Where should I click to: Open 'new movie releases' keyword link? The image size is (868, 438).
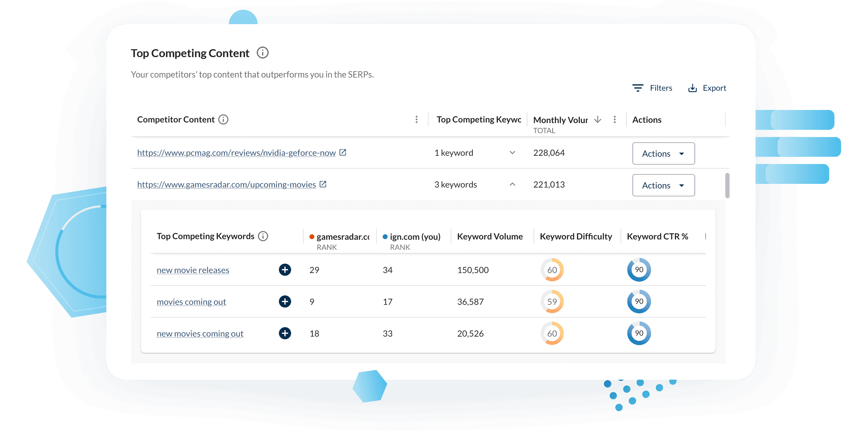point(193,270)
